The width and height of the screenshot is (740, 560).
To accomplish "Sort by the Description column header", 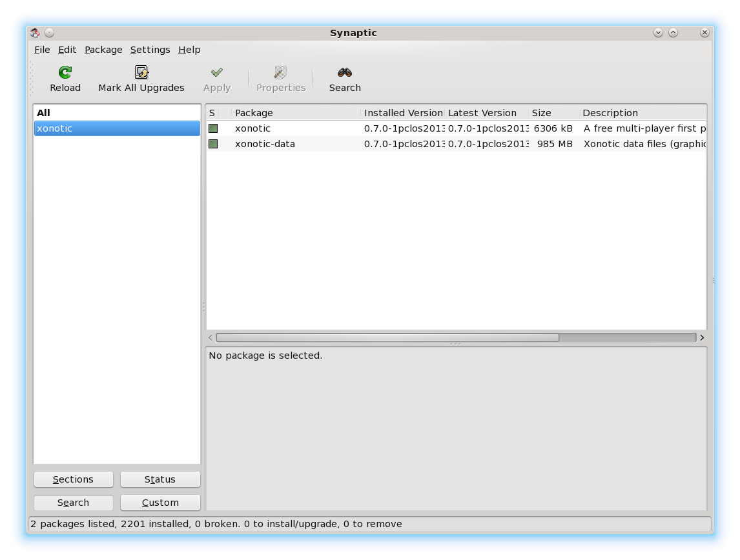I will pos(642,113).
